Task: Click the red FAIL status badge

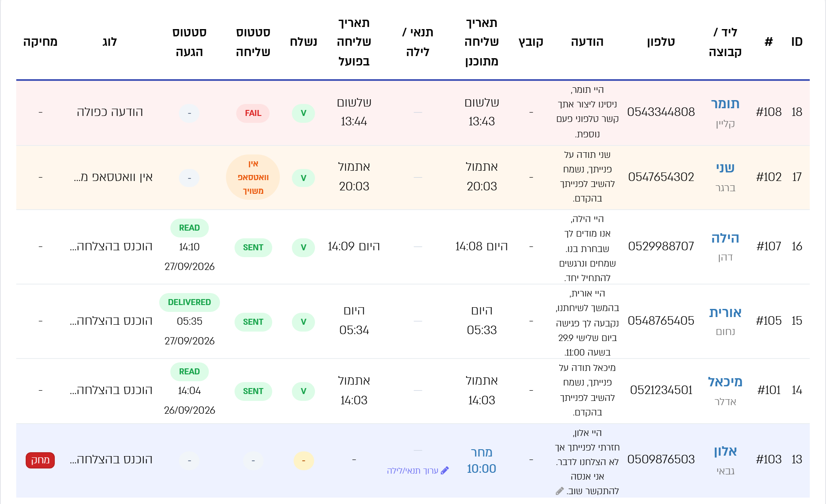Action: coord(253,113)
